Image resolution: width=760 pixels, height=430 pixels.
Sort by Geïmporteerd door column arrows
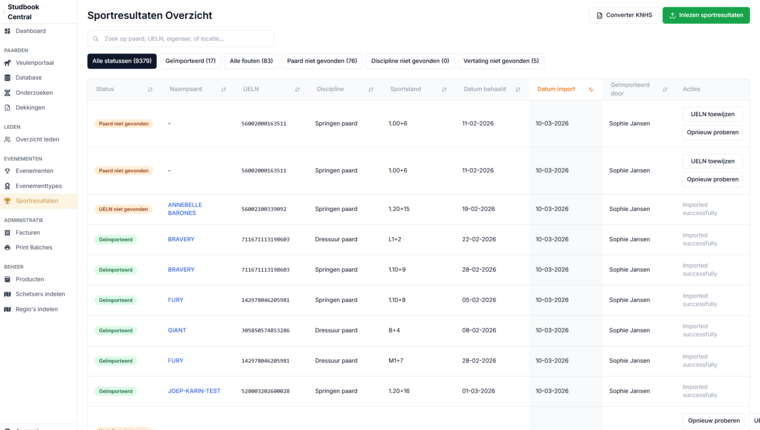pos(665,90)
